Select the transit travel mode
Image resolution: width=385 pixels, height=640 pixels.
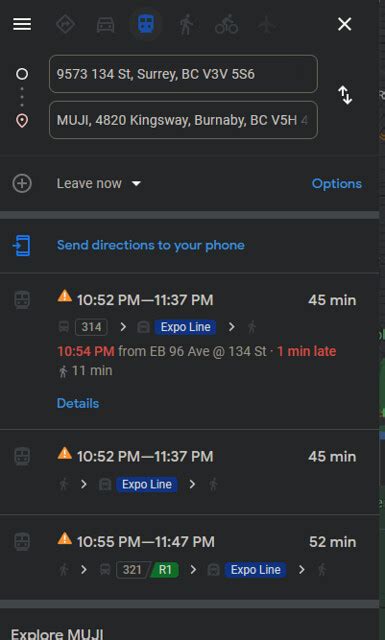146,24
